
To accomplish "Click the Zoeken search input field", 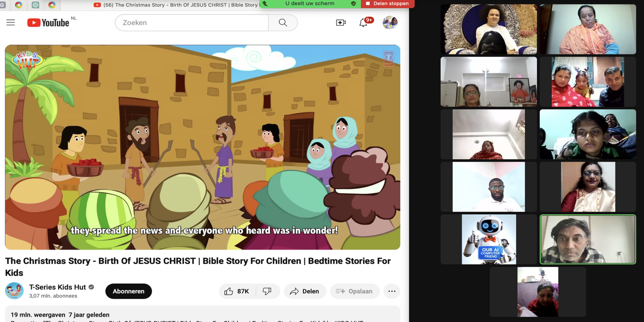I will [192, 23].
